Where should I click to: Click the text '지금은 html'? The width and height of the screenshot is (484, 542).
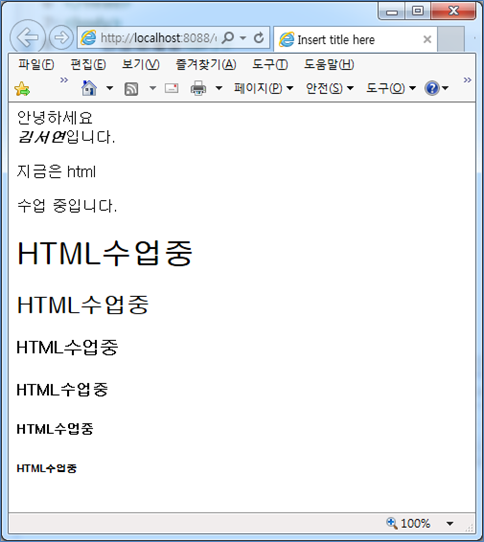[x=56, y=171]
